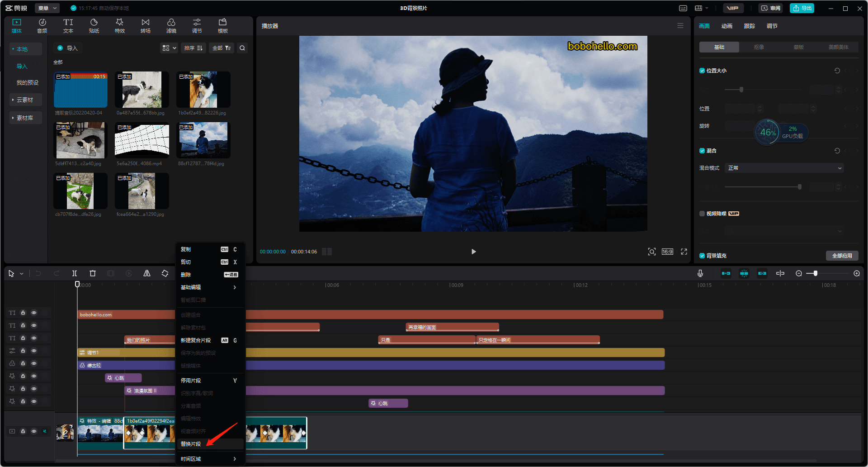
Task: Toggle the 混合 checkbox
Action: [x=702, y=151]
